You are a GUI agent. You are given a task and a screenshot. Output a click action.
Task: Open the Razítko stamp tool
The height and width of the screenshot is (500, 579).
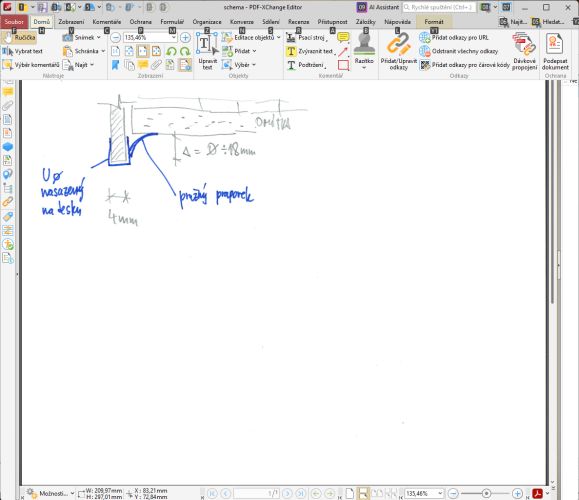coord(364,52)
